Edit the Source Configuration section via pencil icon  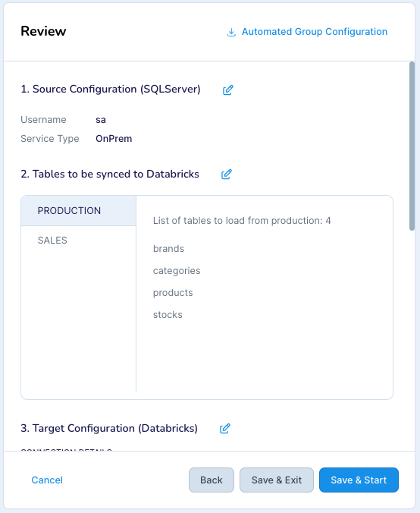[x=227, y=90]
